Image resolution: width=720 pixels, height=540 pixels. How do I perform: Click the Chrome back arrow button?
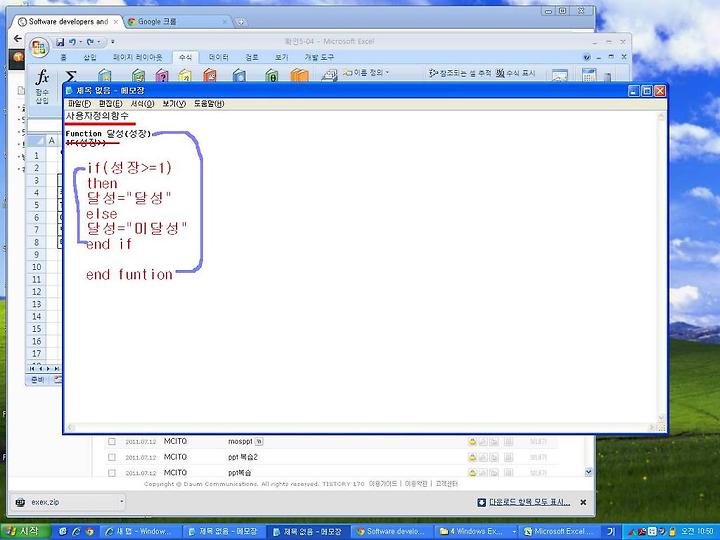pyautogui.click(x=17, y=39)
